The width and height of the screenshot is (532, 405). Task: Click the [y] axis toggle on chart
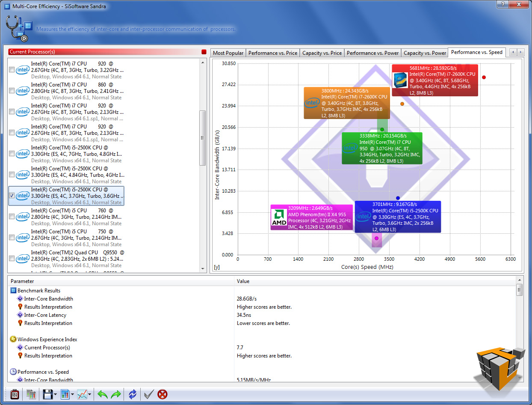[217, 267]
